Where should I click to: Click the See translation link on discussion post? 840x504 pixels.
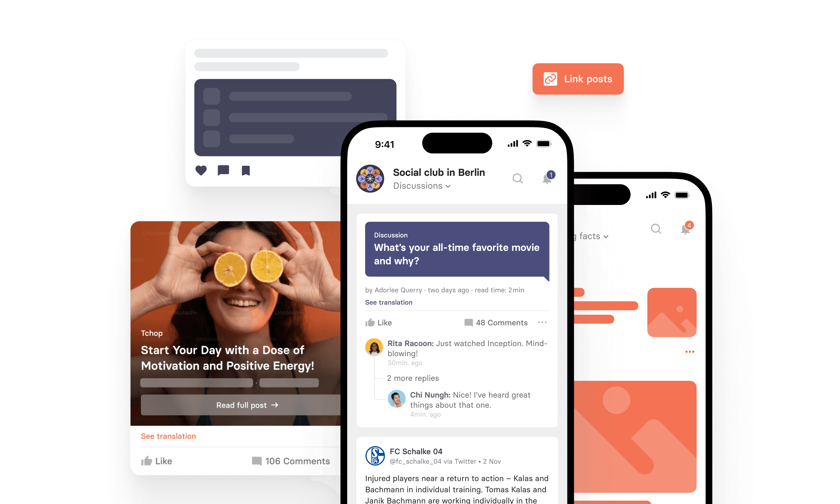click(389, 302)
